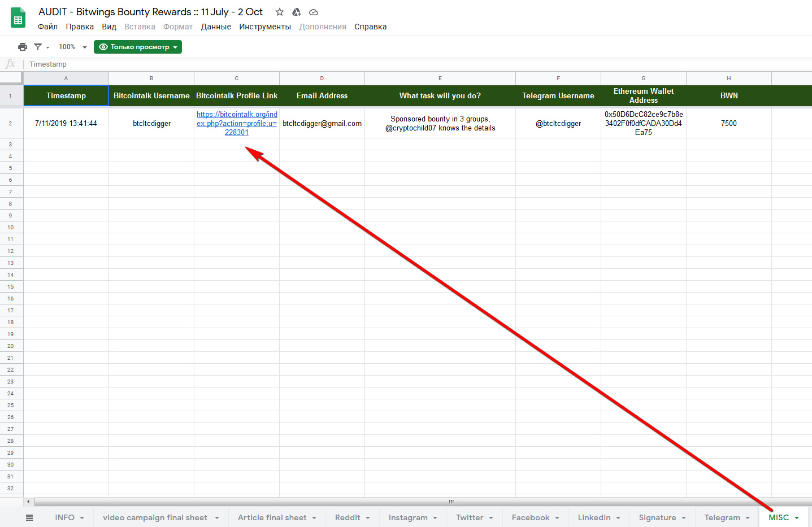Click the Sponsored bounty in 3 groups cell
Image resolution: width=812 pixels, height=527 pixels.
click(x=440, y=123)
